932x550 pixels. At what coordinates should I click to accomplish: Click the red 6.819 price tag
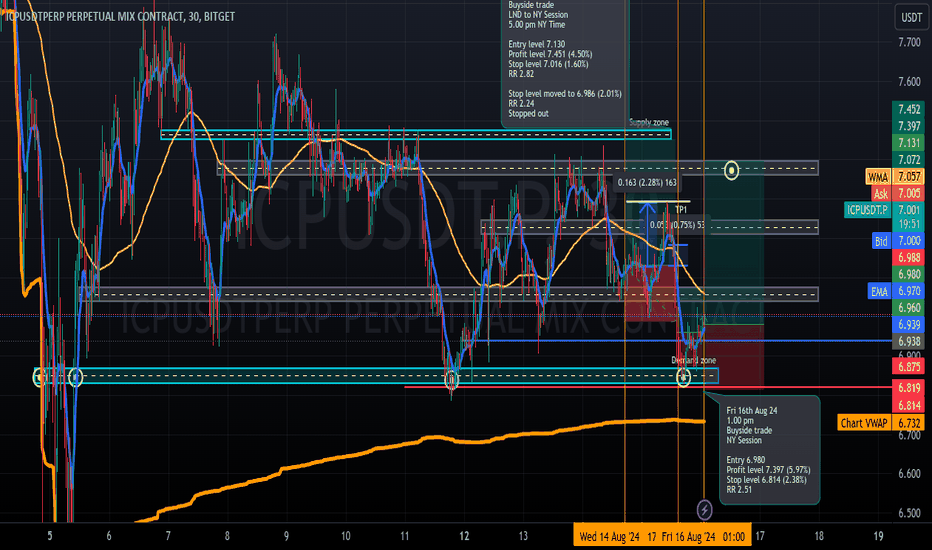tap(909, 388)
